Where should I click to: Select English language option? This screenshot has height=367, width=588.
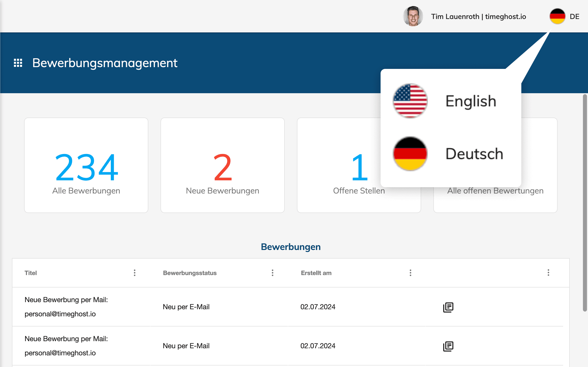471,101
